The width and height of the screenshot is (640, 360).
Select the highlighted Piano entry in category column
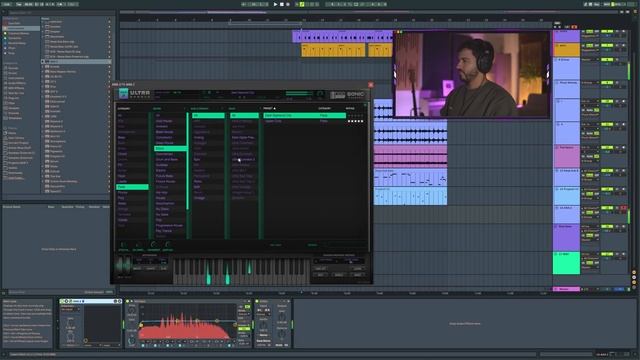pos(132,187)
